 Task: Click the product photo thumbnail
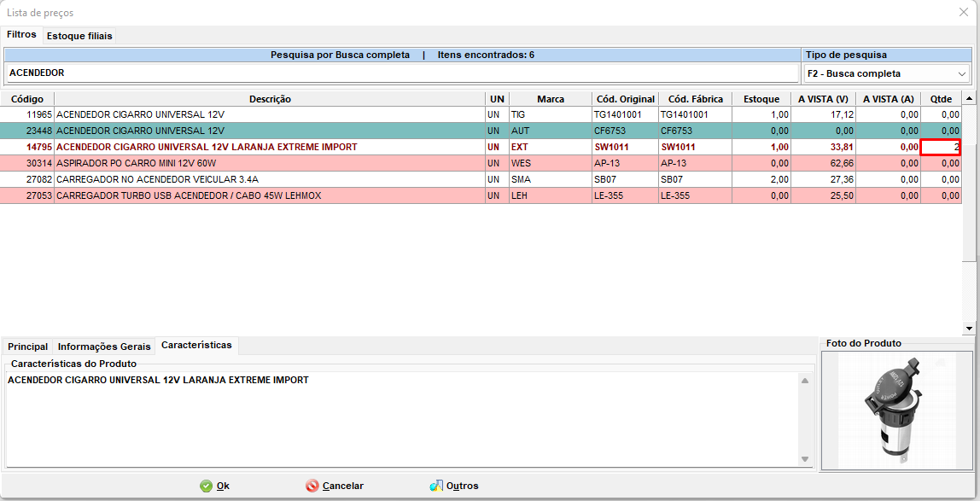pos(895,410)
